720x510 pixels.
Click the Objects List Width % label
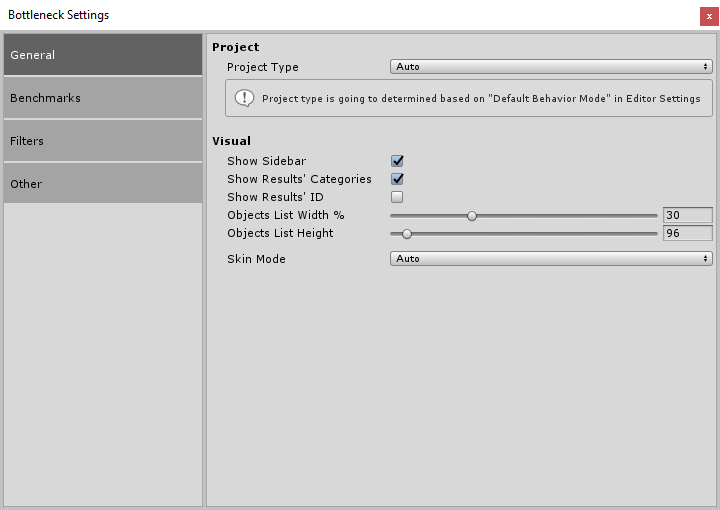pyautogui.click(x=285, y=215)
